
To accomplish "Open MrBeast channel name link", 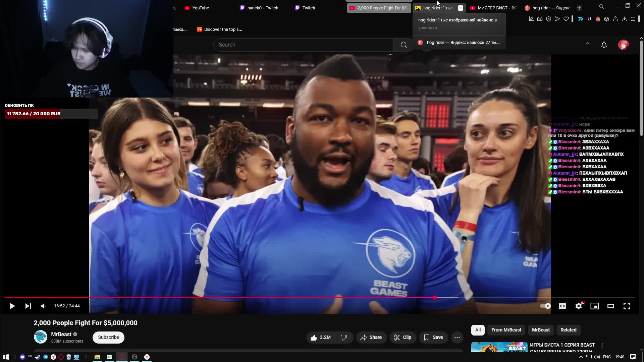I will 61,335.
